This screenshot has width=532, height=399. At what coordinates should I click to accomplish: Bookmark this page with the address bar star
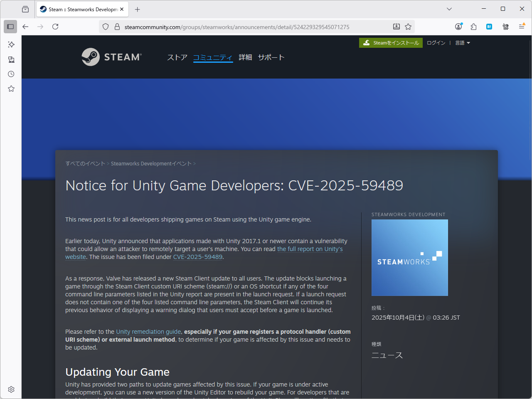tap(408, 26)
